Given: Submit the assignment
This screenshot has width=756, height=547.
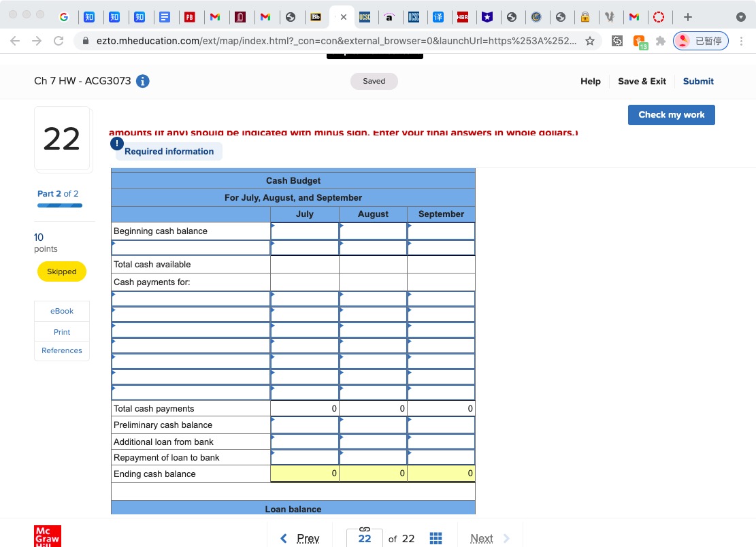Looking at the screenshot, I should (x=698, y=81).
